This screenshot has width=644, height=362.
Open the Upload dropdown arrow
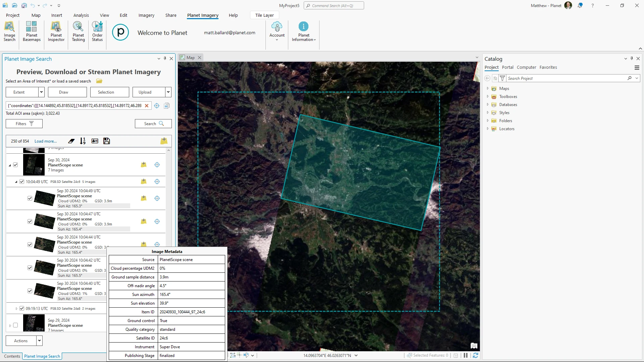[168, 92]
